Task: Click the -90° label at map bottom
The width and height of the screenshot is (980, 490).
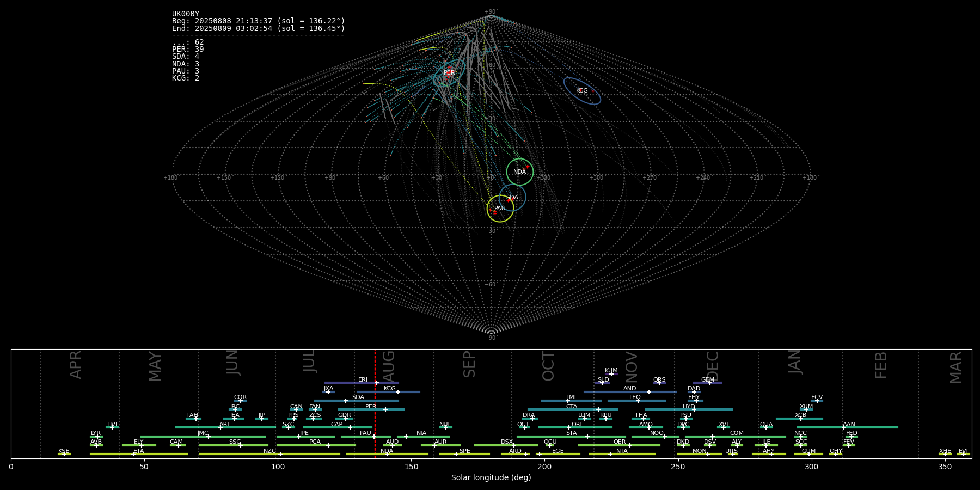Action: (x=491, y=338)
